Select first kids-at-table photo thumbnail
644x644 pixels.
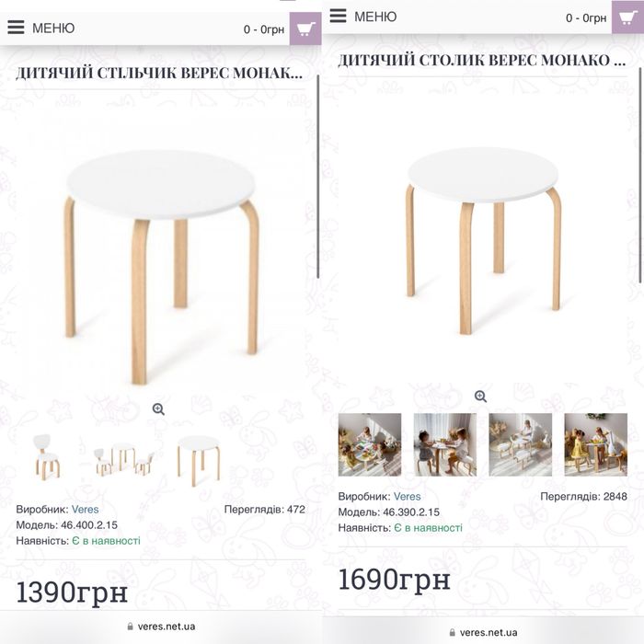point(370,444)
